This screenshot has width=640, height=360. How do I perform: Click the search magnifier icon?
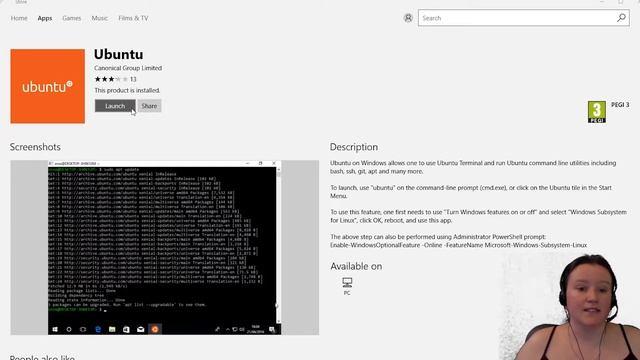621,18
